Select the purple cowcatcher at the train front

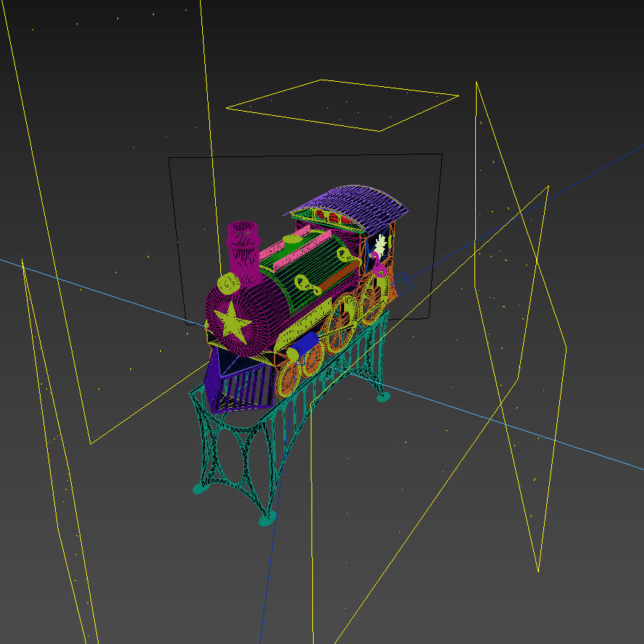pyautogui.click(x=238, y=380)
